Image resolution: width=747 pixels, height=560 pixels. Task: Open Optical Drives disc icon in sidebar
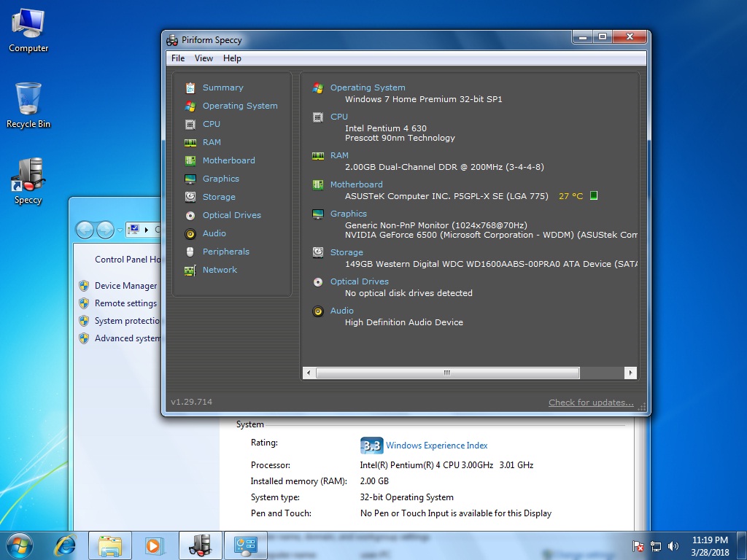coord(190,215)
